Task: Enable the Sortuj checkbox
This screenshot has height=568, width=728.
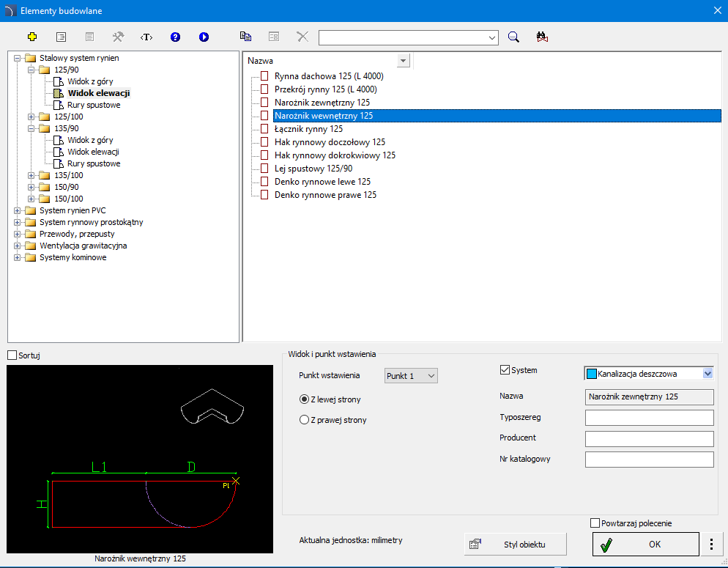Action: (x=12, y=355)
